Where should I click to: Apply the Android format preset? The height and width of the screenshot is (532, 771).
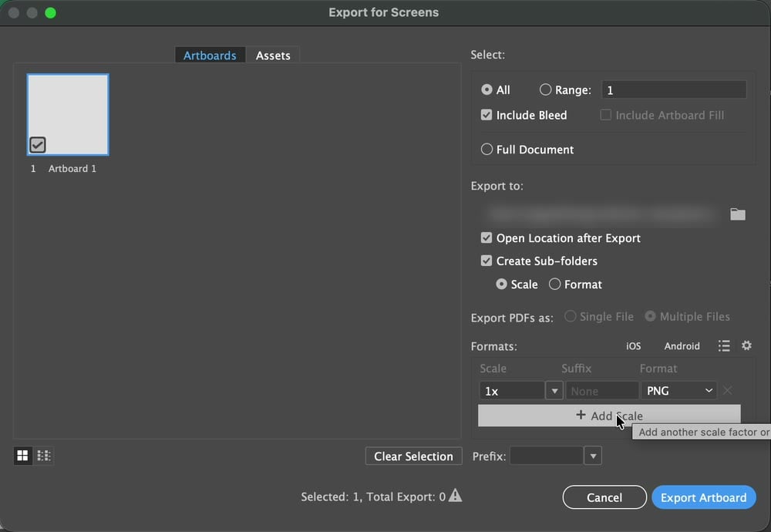pos(682,345)
